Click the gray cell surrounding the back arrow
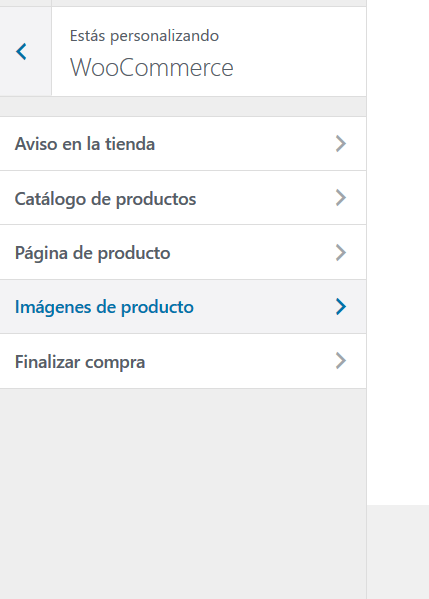Image resolution: width=429 pixels, height=599 pixels. point(25,51)
